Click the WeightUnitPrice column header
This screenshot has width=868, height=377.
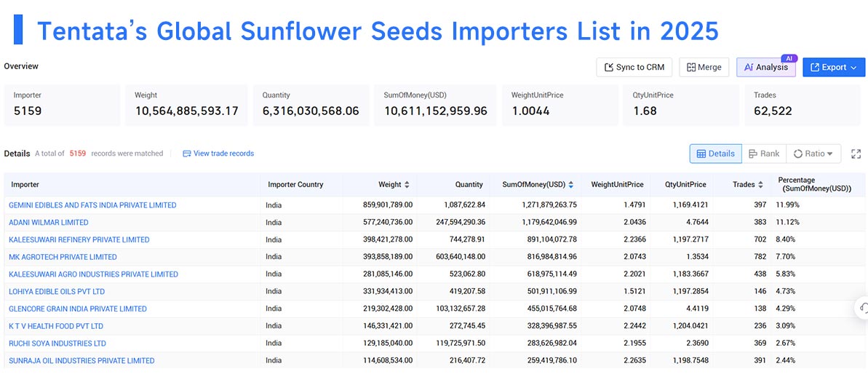coord(617,184)
